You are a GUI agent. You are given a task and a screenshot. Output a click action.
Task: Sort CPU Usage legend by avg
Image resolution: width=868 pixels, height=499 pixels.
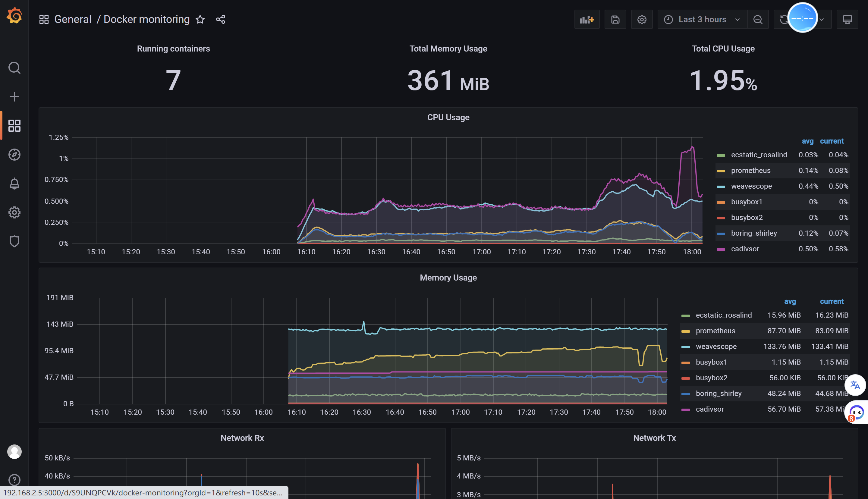coord(807,141)
